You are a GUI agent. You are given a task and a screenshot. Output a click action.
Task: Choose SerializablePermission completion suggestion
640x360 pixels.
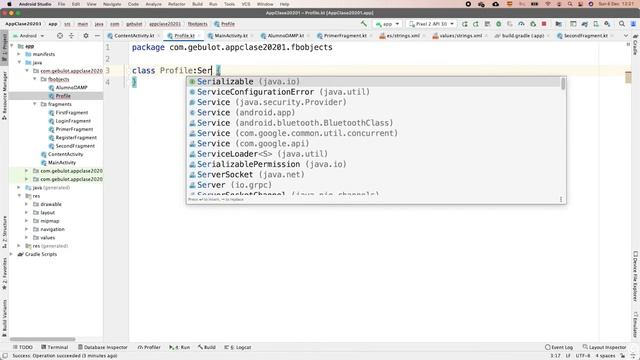[x=374, y=164]
